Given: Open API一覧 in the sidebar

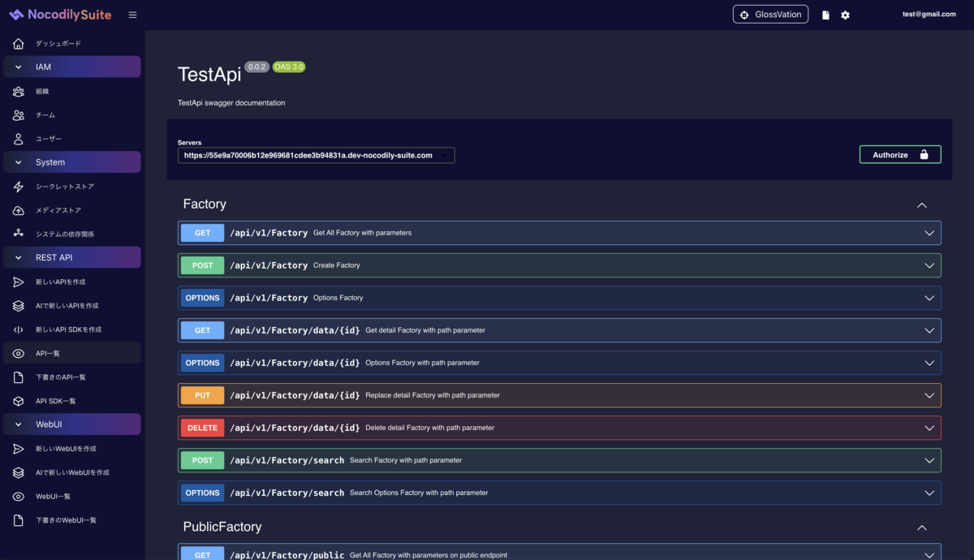Looking at the screenshot, I should coord(71,353).
